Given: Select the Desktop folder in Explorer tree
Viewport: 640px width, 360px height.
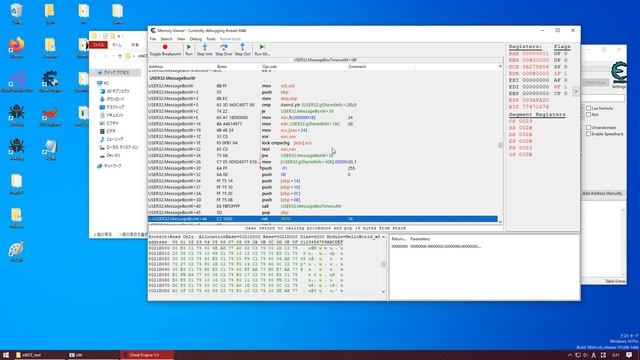Looking at the screenshot, I should pyautogui.click(x=115, y=107).
